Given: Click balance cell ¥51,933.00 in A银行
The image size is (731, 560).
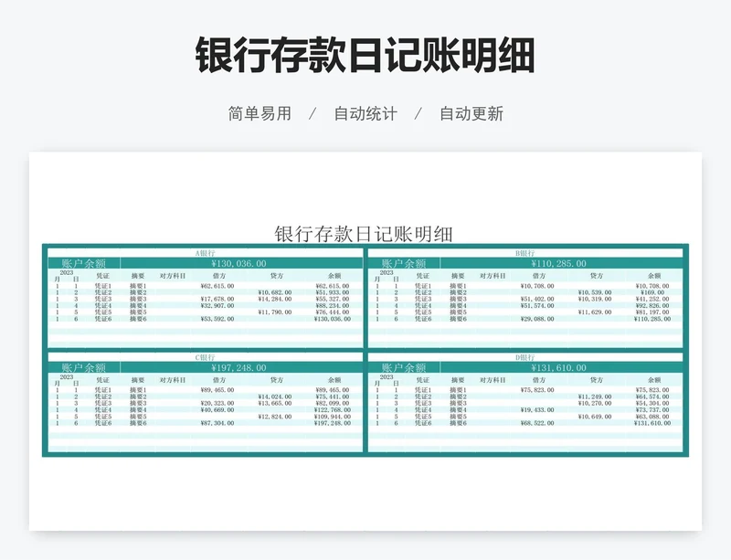Looking at the screenshot, I should click(x=332, y=292).
